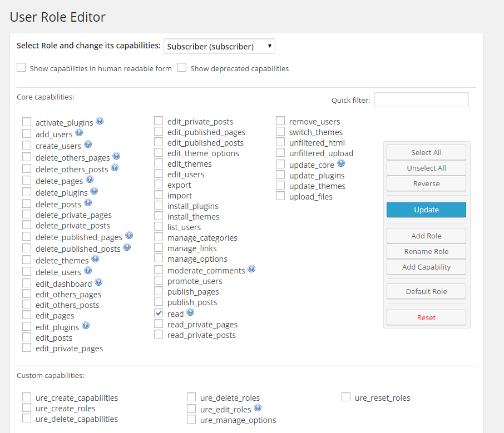504x433 pixels.
Task: Click help icon next to delete_themes
Action: (95, 258)
